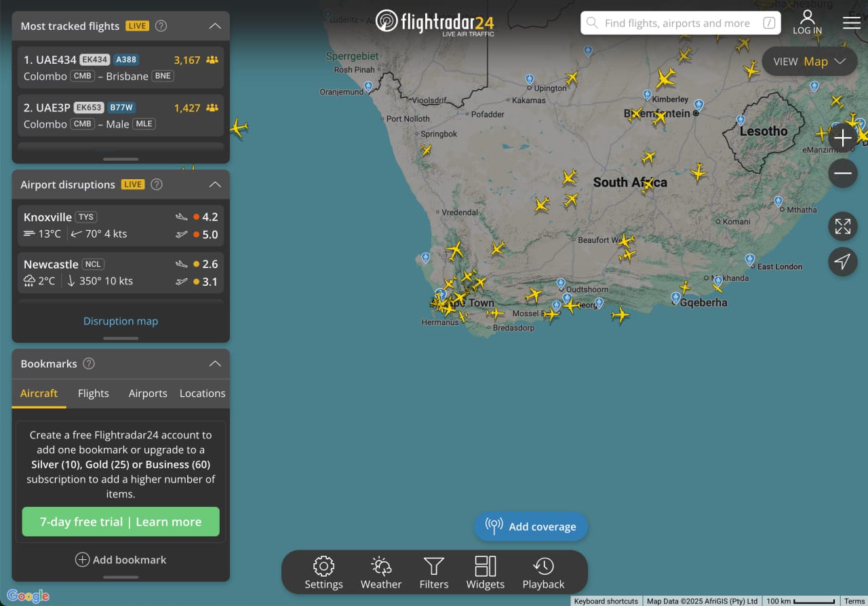Open the Widgets panel
868x606 pixels.
pos(486,572)
